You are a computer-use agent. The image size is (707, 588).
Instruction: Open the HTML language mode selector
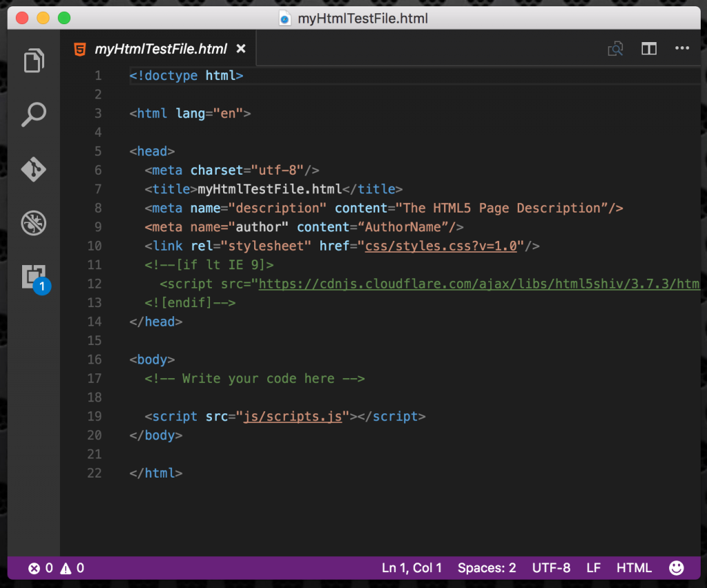tap(634, 568)
